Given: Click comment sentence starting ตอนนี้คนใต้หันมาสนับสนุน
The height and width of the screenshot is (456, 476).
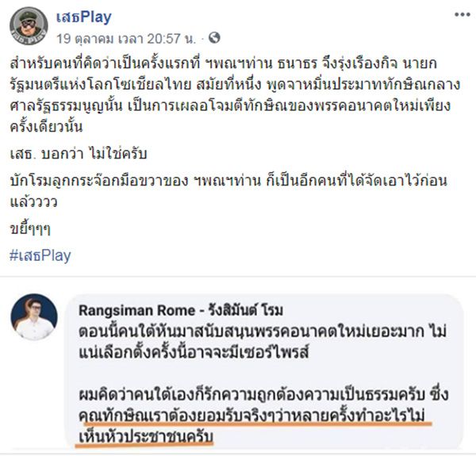Looking at the screenshot, I should (263, 332).
